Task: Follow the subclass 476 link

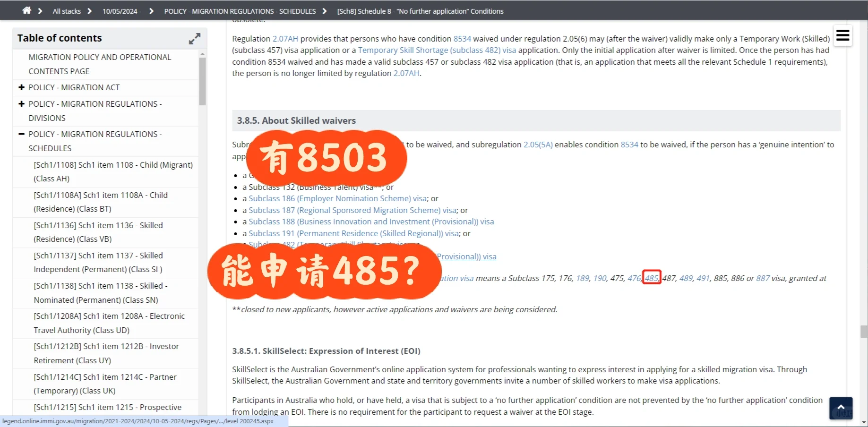Action: pos(634,278)
